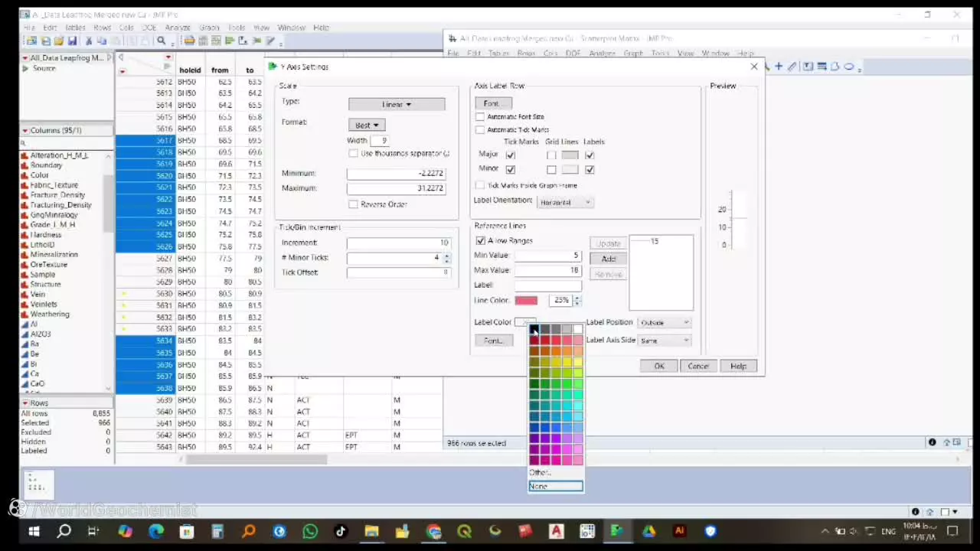Click Help button in Y Axis Settings

tap(738, 366)
